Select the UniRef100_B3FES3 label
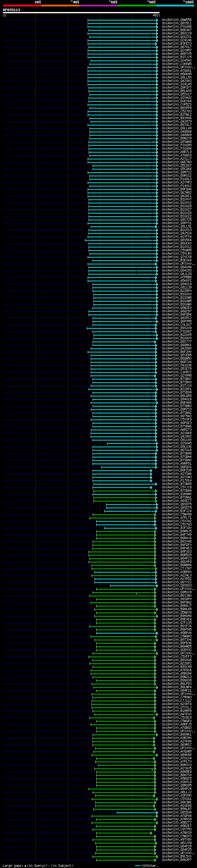197x868 pixels. [176, 43]
